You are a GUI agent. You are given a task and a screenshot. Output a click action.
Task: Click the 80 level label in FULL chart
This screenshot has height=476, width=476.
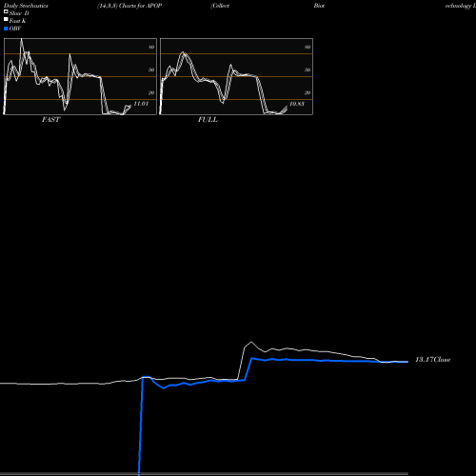[307, 47]
